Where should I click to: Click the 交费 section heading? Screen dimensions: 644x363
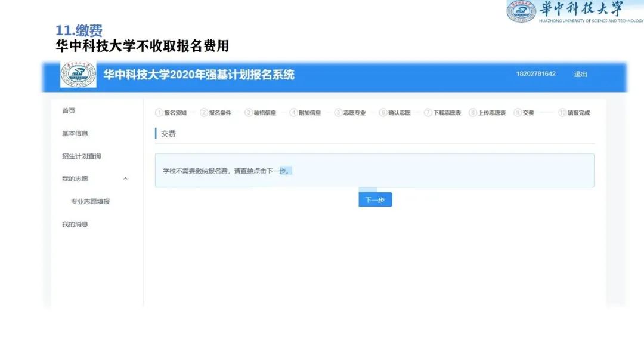pos(168,134)
